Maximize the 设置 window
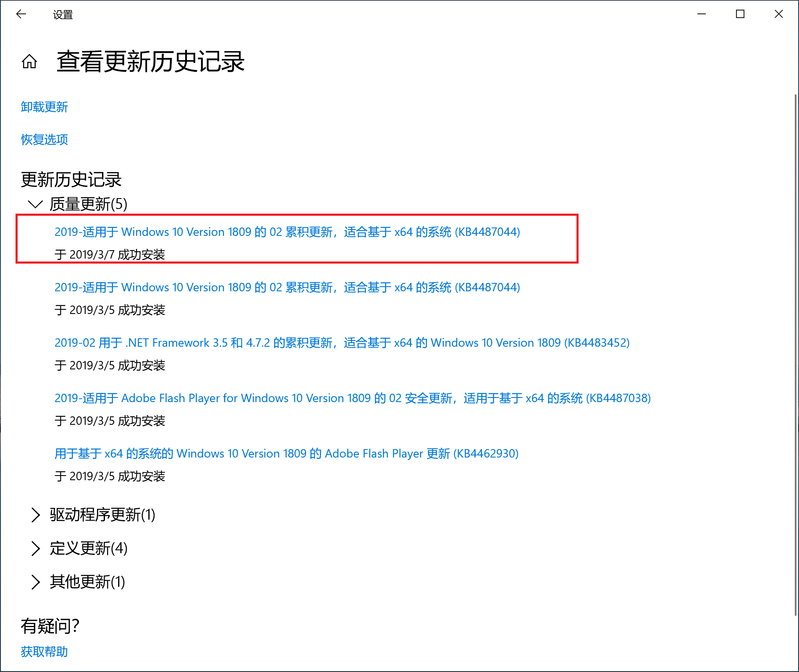The height and width of the screenshot is (672, 799). pos(740,14)
